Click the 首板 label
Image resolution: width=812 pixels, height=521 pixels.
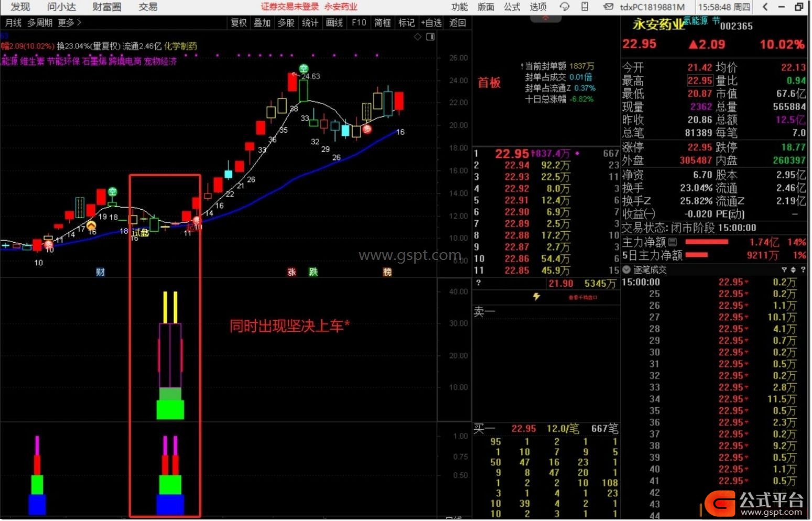coord(489,83)
